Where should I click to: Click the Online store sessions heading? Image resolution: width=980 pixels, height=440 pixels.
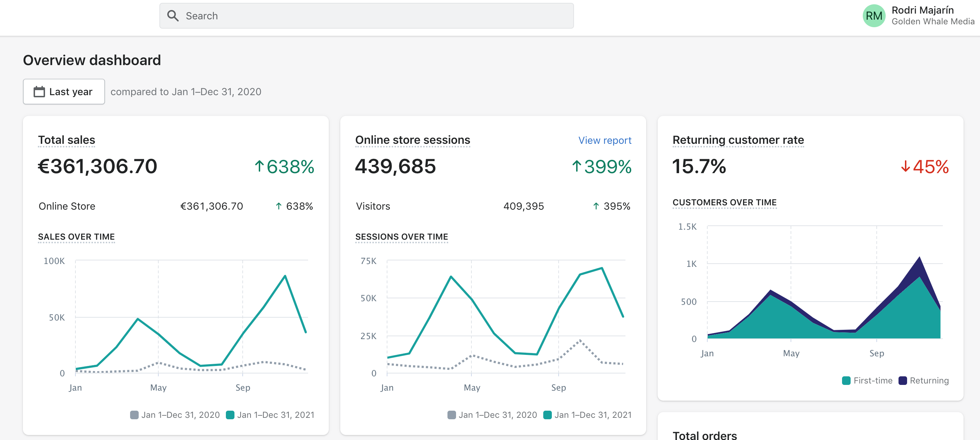(x=412, y=140)
